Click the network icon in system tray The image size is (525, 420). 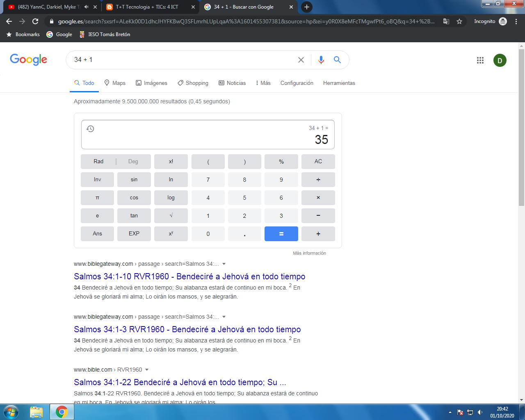[x=470, y=412]
